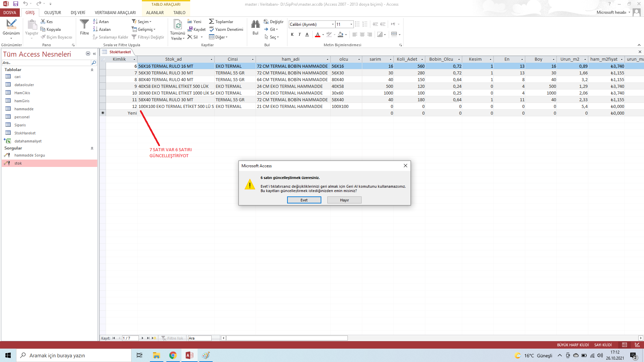
Task: Toggle bold K formatting button
Action: [292, 35]
